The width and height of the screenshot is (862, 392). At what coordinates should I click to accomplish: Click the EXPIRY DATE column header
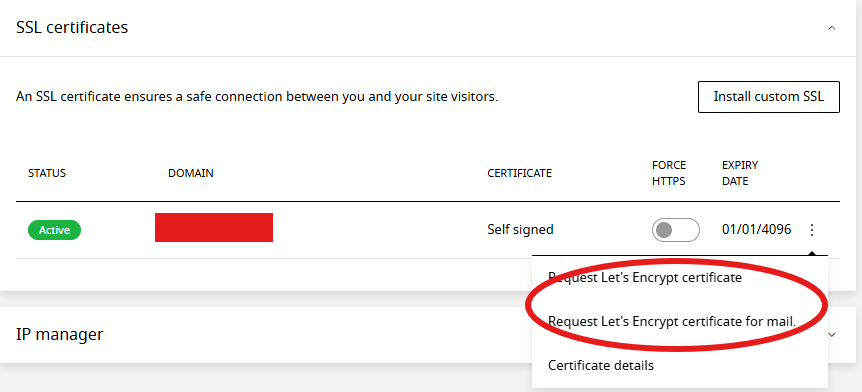coord(740,173)
